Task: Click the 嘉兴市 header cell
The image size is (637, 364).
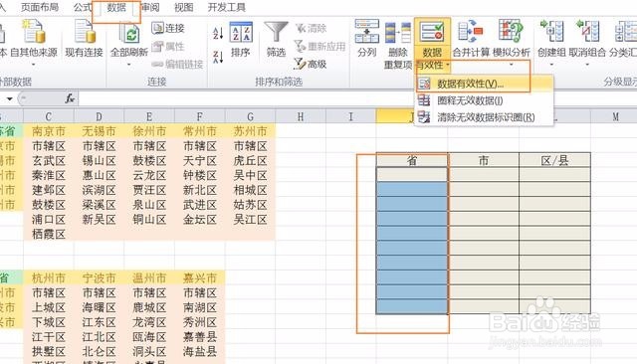Action: (199, 278)
